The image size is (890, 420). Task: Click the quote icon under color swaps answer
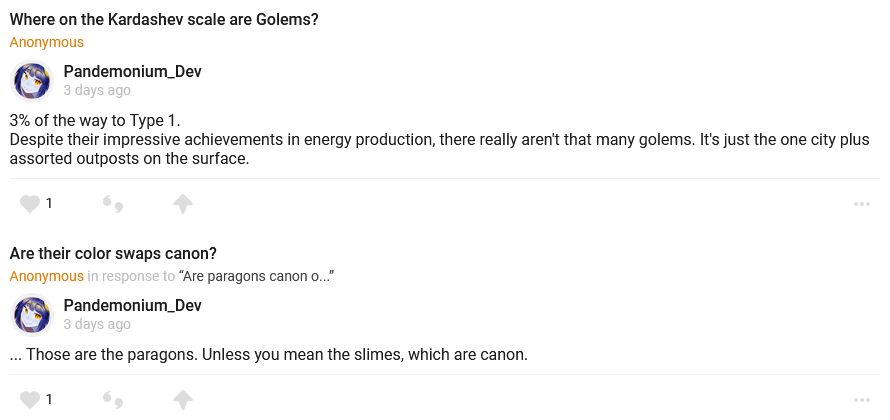[x=113, y=400]
